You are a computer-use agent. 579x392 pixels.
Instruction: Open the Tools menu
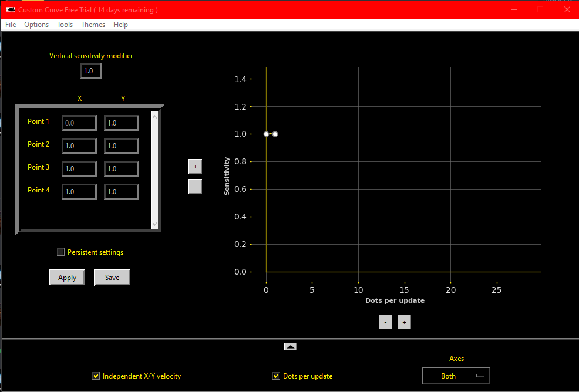pos(65,25)
